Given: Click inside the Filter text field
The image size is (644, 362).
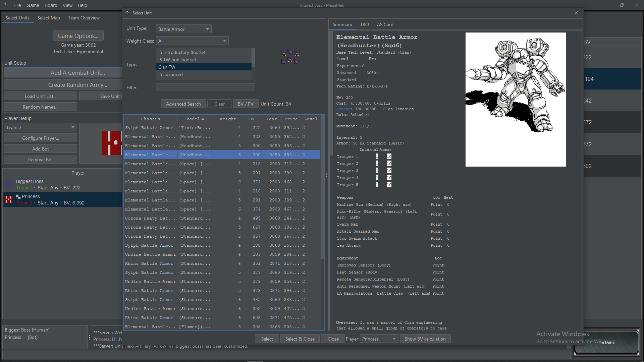Looking at the screenshot, I should coord(205,87).
